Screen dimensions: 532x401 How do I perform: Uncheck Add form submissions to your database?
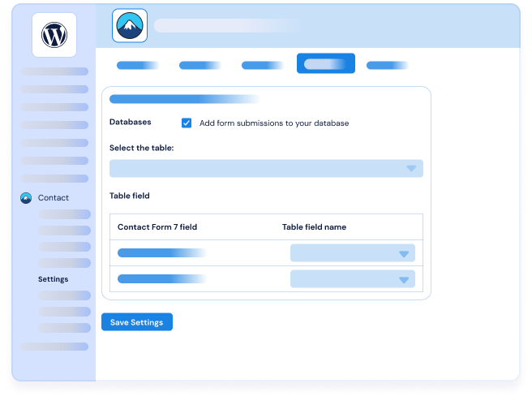[187, 123]
